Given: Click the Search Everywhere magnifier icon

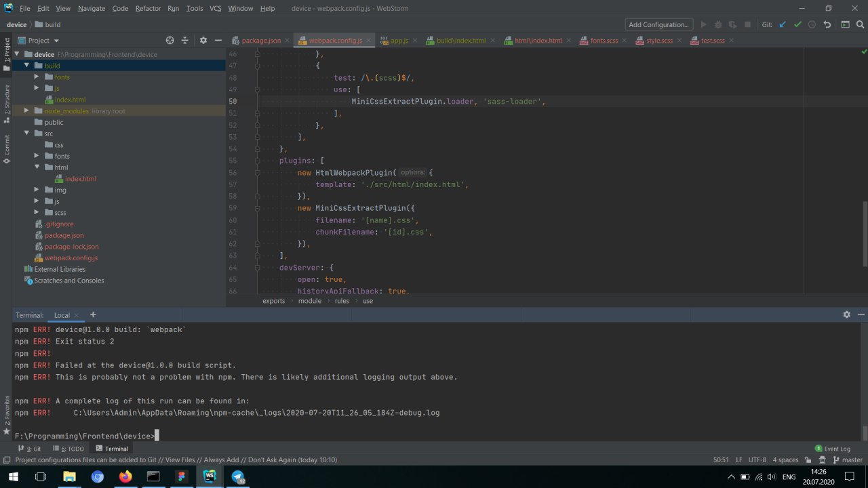Looking at the screenshot, I should tap(860, 24).
